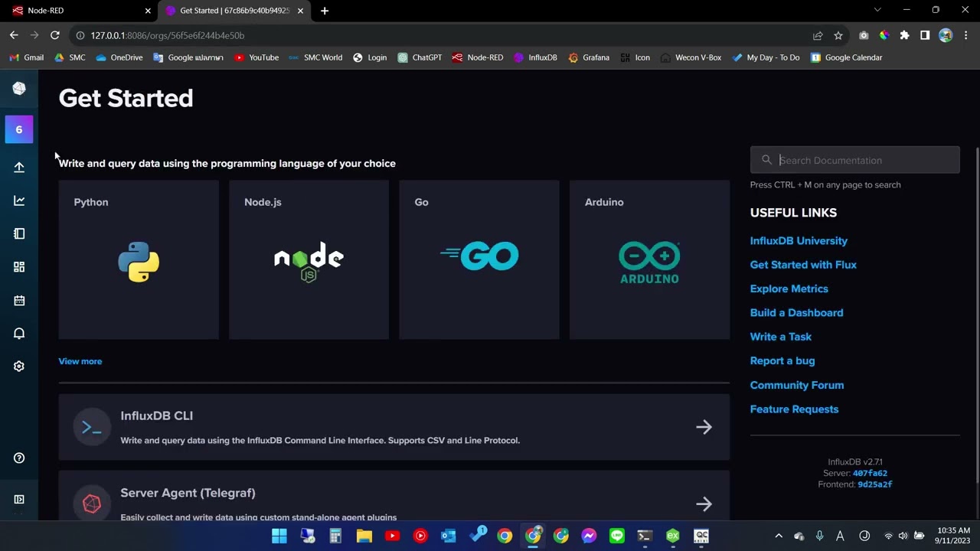Open Data Explorer graph icon
This screenshot has height=551, width=980.
pos(19,201)
